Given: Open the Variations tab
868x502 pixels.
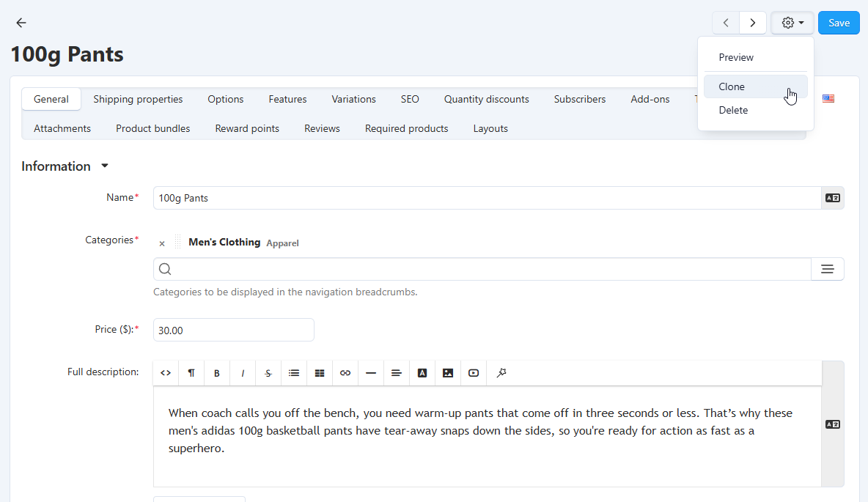Looking at the screenshot, I should coord(354,99).
